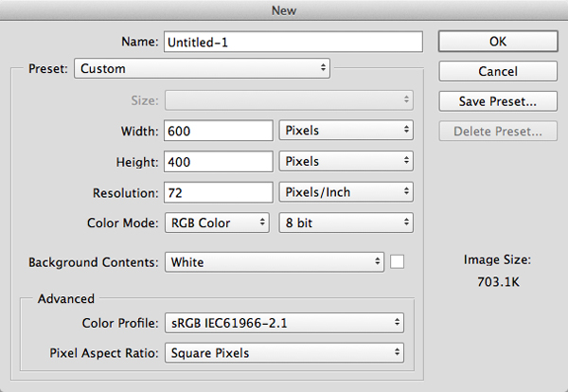This screenshot has width=568, height=392.
Task: Open the Pixel Aspect Ratio dropdown
Action: tap(284, 353)
